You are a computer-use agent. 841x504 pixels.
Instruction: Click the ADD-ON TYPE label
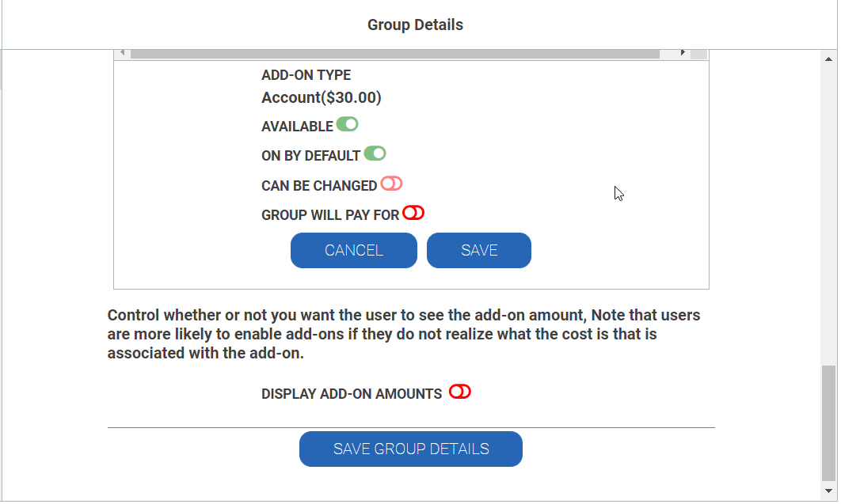(x=306, y=75)
